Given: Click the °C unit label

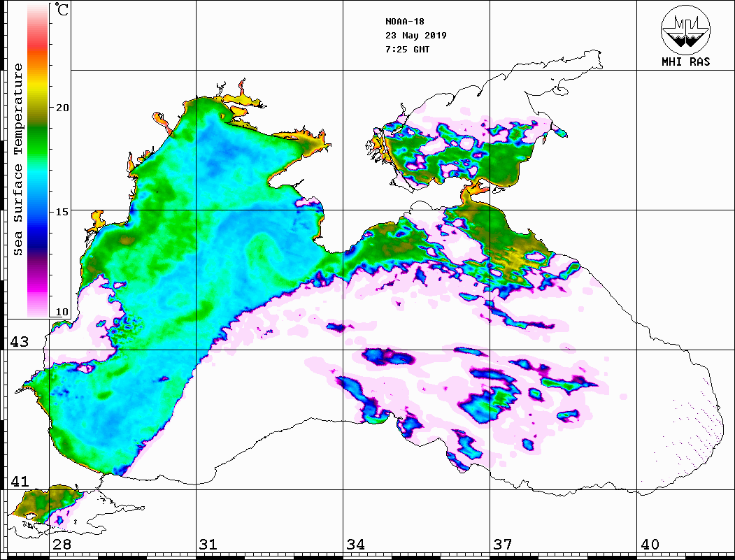Looking at the screenshot, I should point(62,9).
